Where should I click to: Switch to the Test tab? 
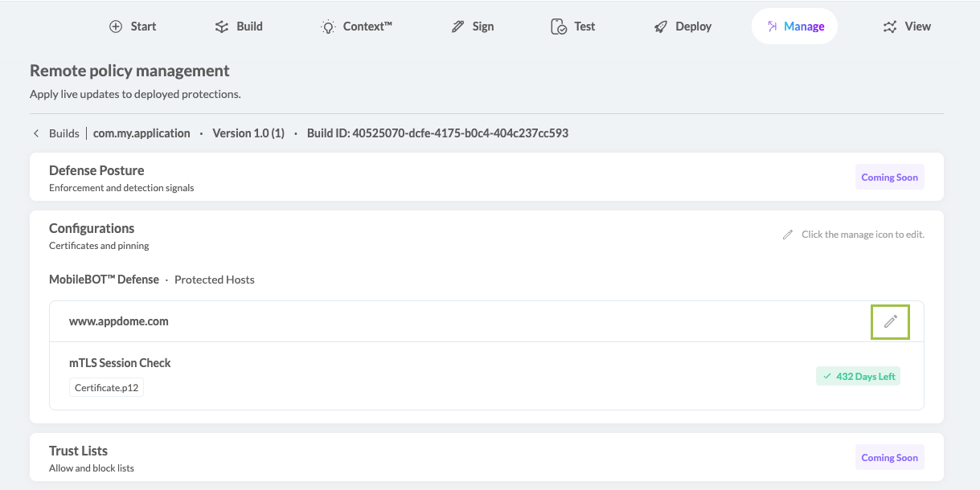(573, 27)
